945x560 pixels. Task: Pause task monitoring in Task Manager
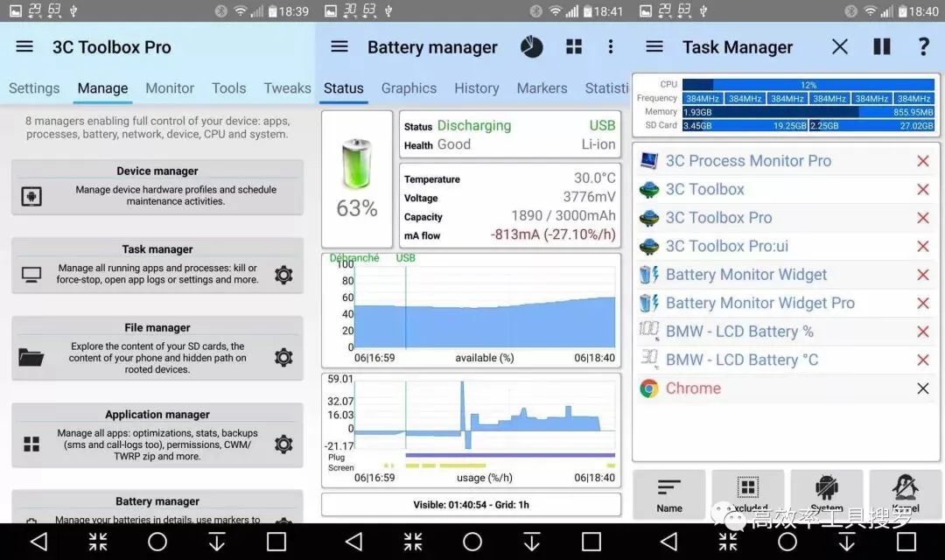pos(882,46)
